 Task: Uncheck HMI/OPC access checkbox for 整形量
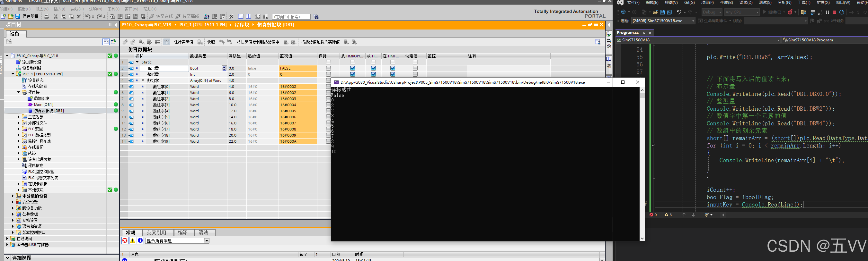(352, 74)
